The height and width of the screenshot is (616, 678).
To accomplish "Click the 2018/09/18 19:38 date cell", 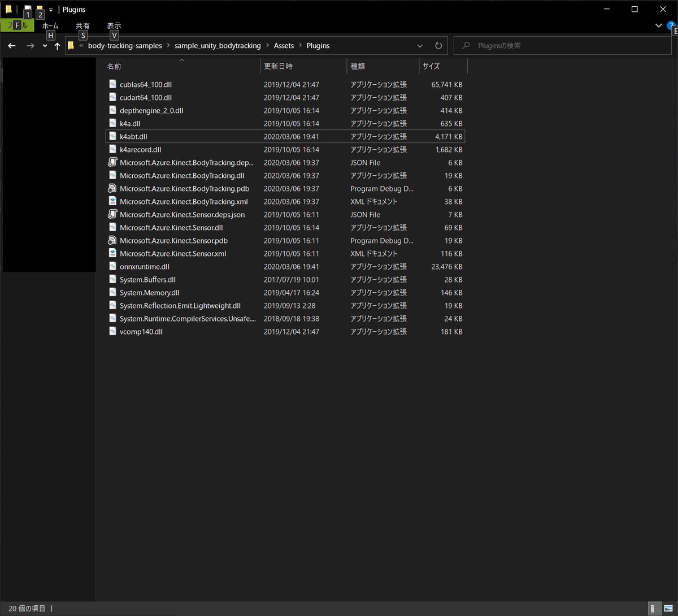I will coord(292,319).
